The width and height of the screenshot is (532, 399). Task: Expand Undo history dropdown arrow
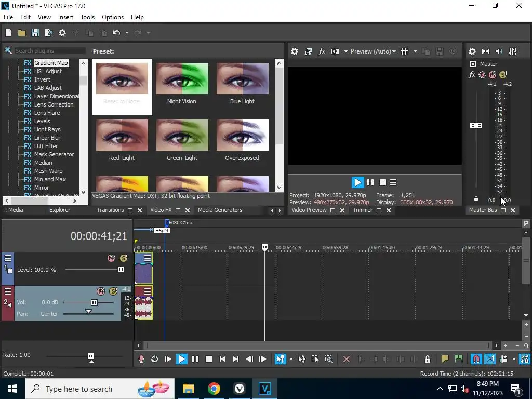click(x=127, y=33)
